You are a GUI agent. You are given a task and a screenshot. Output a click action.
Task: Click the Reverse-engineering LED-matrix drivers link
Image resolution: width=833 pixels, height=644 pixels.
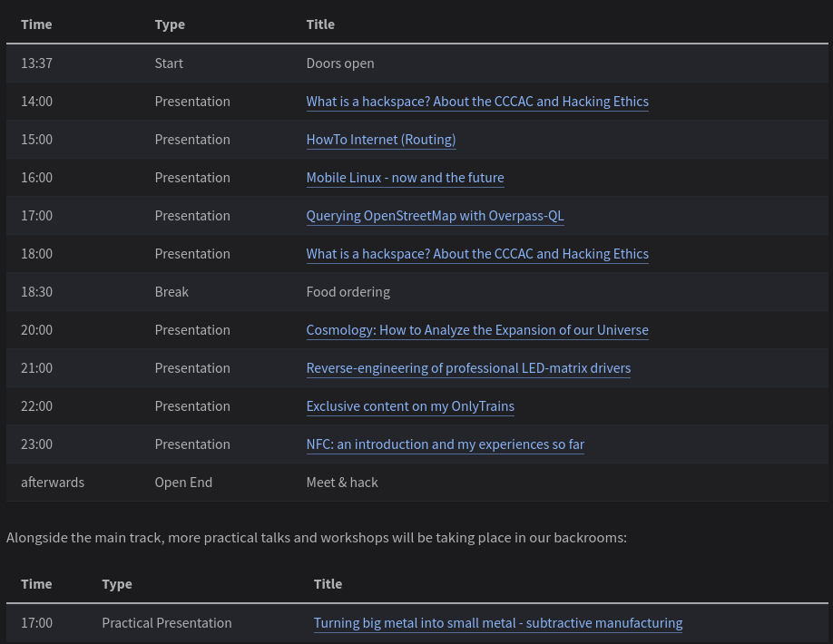(468, 368)
